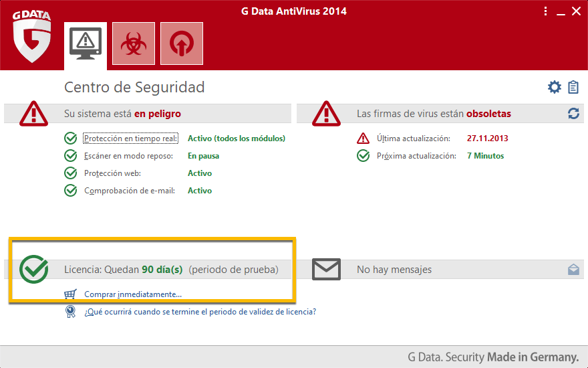The height and width of the screenshot is (368, 588).
Task: Click the green check beside 'Próxima actualización'
Action: pos(363,155)
